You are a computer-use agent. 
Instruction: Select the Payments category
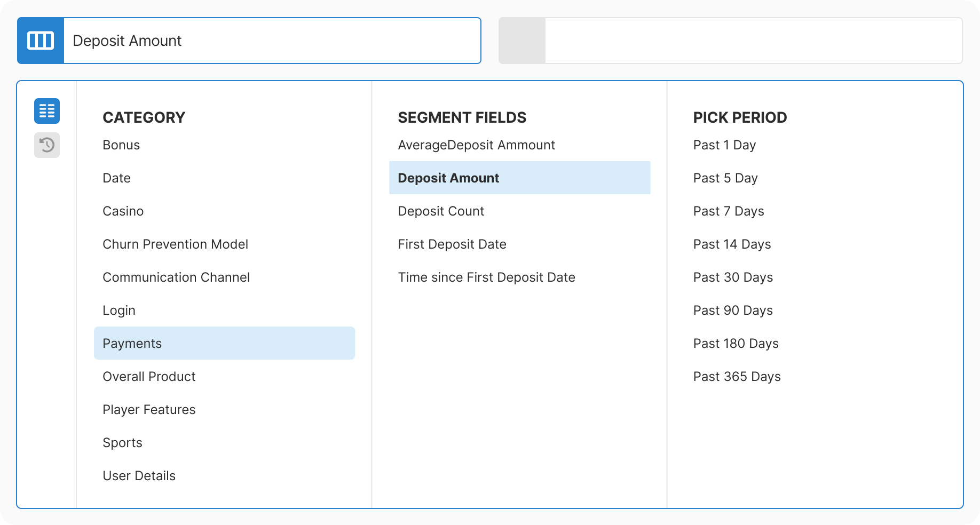132,343
